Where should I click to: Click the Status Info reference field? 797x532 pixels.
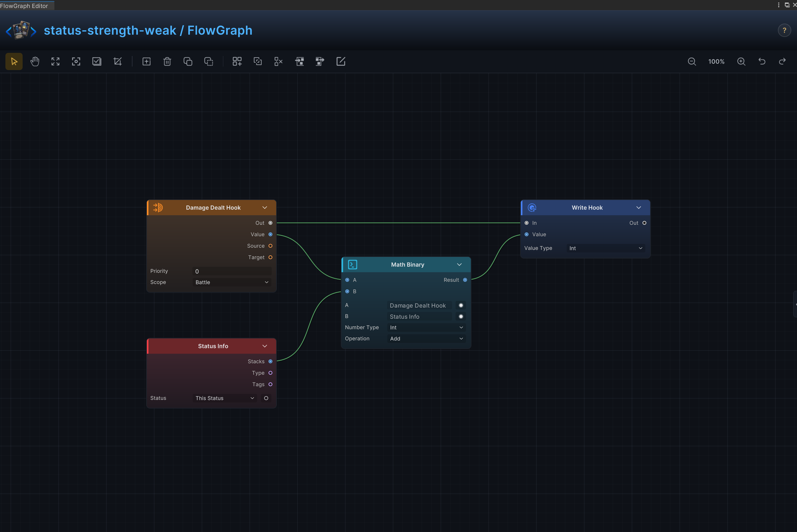420,316
